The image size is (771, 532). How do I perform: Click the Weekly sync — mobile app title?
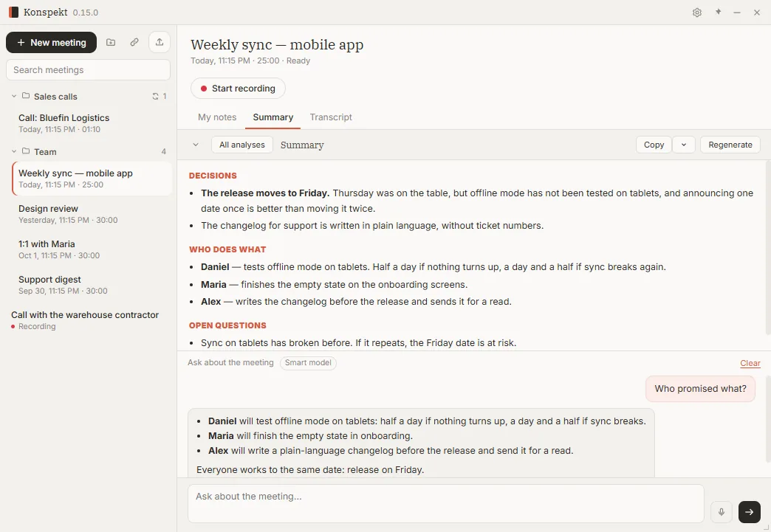point(277,45)
